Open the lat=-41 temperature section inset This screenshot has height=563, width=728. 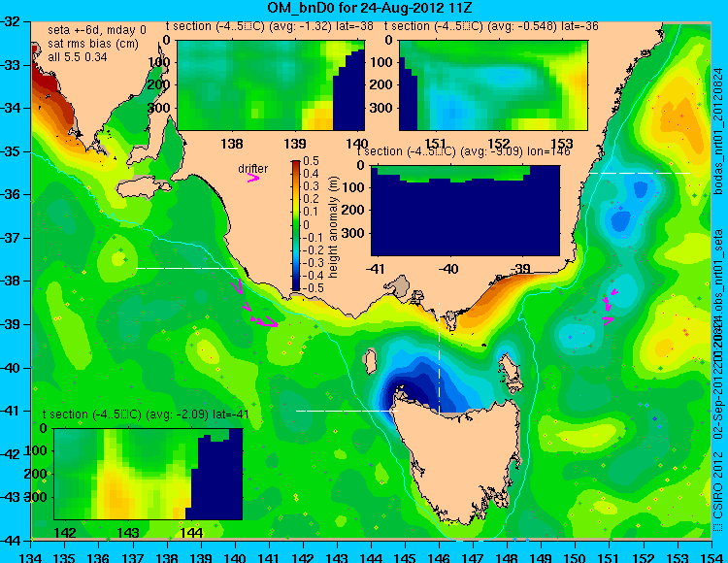(149, 474)
